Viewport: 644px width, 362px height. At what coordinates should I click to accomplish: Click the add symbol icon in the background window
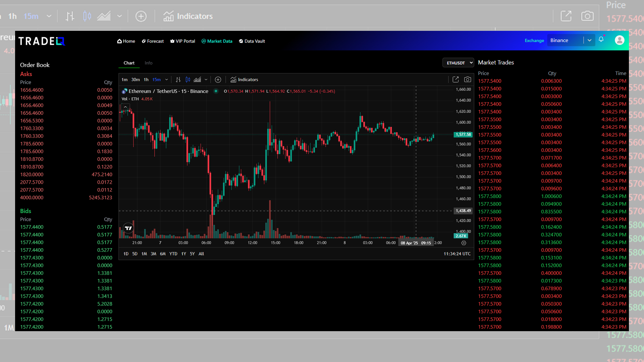pos(141,16)
